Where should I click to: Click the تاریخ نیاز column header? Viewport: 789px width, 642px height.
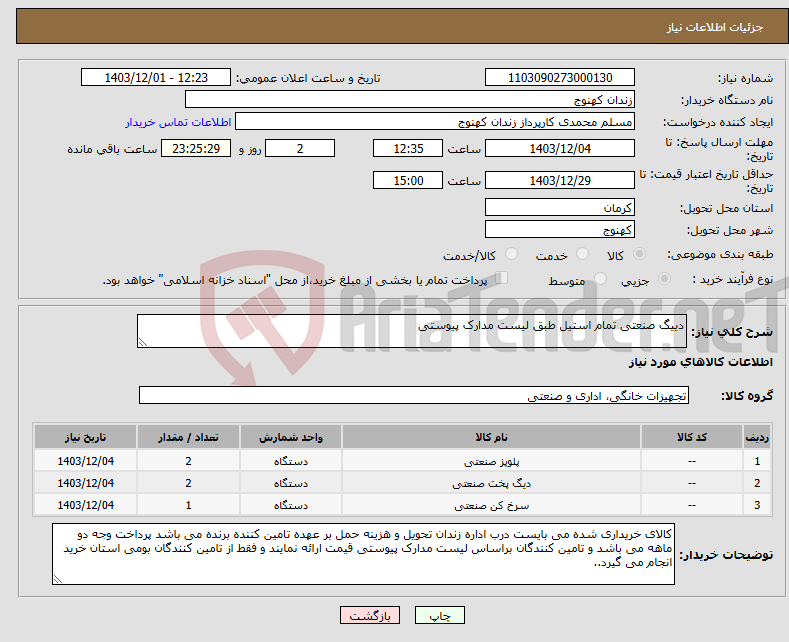(86, 437)
